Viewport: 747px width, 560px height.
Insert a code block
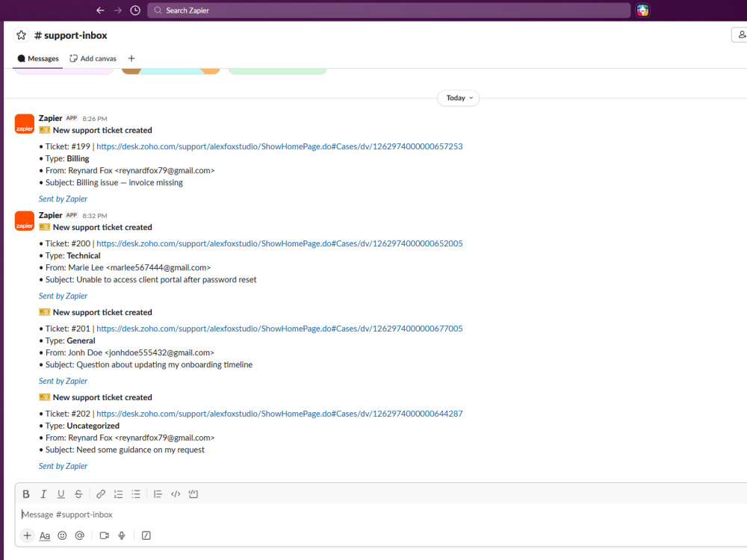(x=193, y=494)
